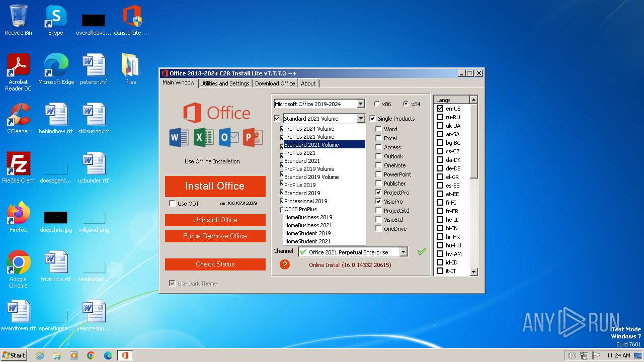Select the x64 architecture radio button
The image size is (644, 362).
[x=406, y=104]
